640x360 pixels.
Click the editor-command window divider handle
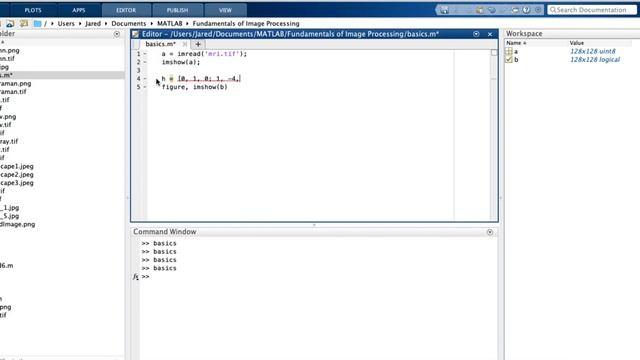(x=314, y=225)
